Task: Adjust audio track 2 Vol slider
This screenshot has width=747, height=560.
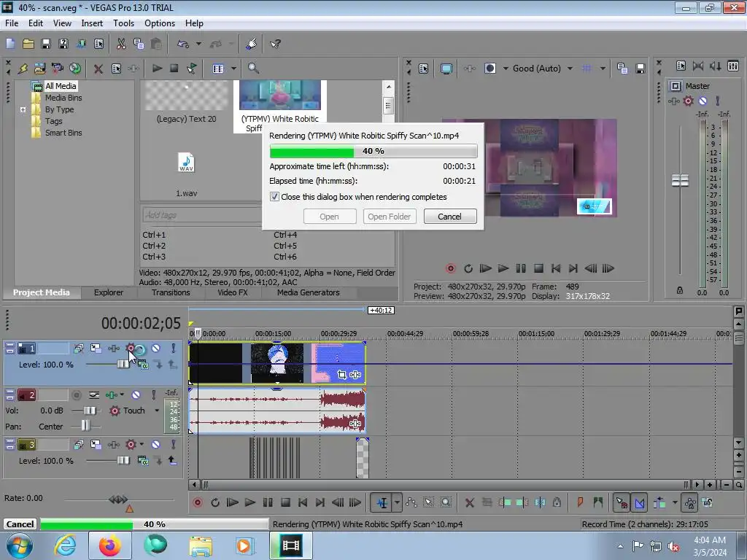Action: [x=89, y=411]
